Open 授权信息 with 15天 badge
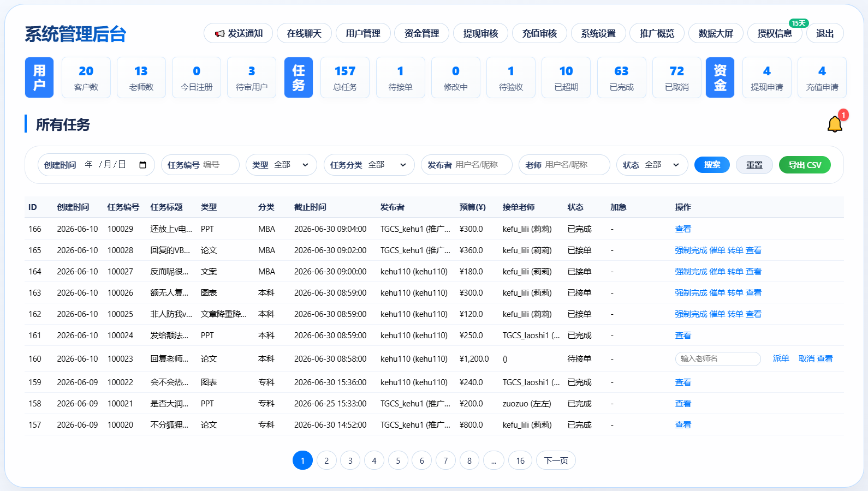Viewport: 868px width, 491px height. 775,33
